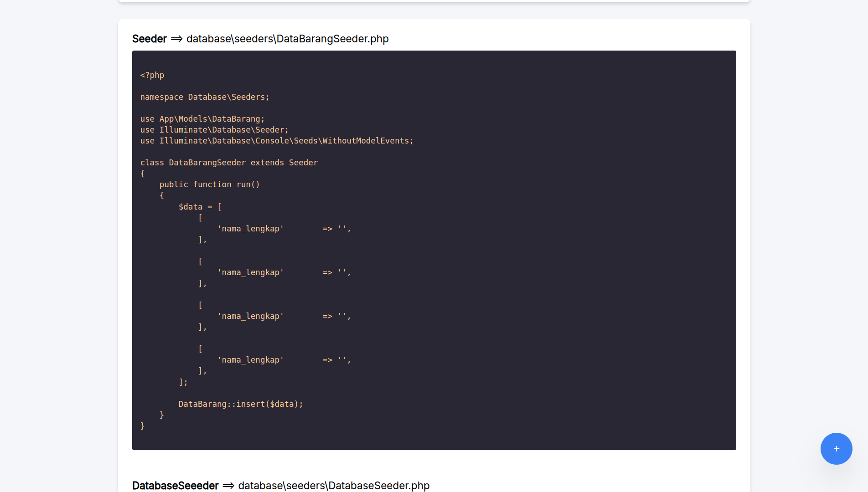
Task: Click the use App\Models\DataBarang line
Action: click(202, 119)
